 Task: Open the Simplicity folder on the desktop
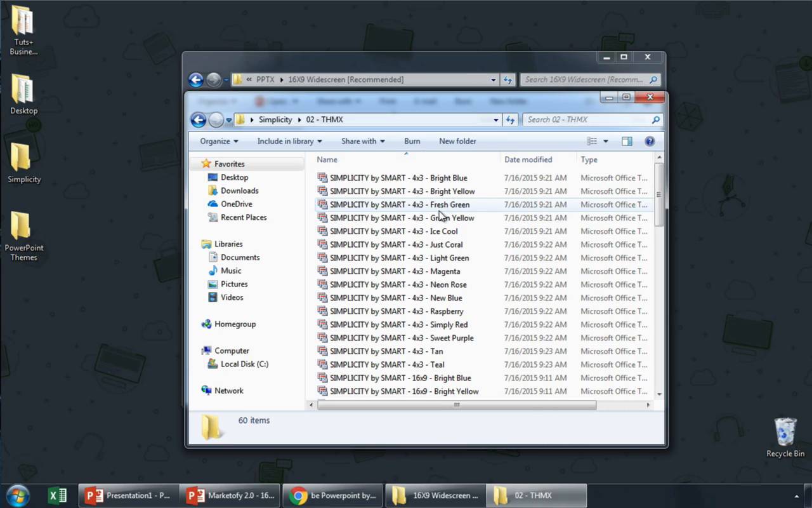point(23,163)
